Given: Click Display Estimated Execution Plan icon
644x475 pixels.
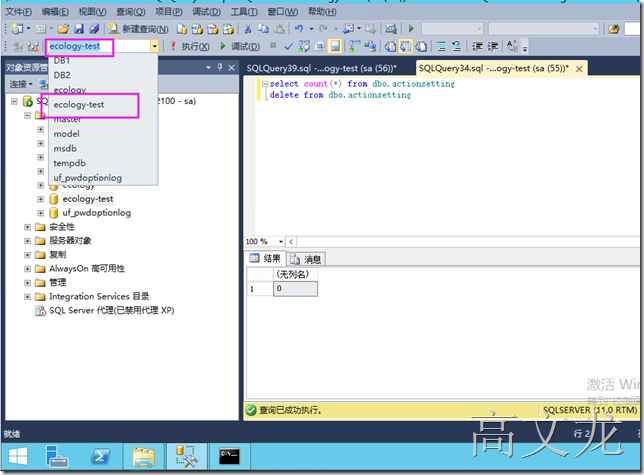Looking at the screenshot, I should point(304,46).
